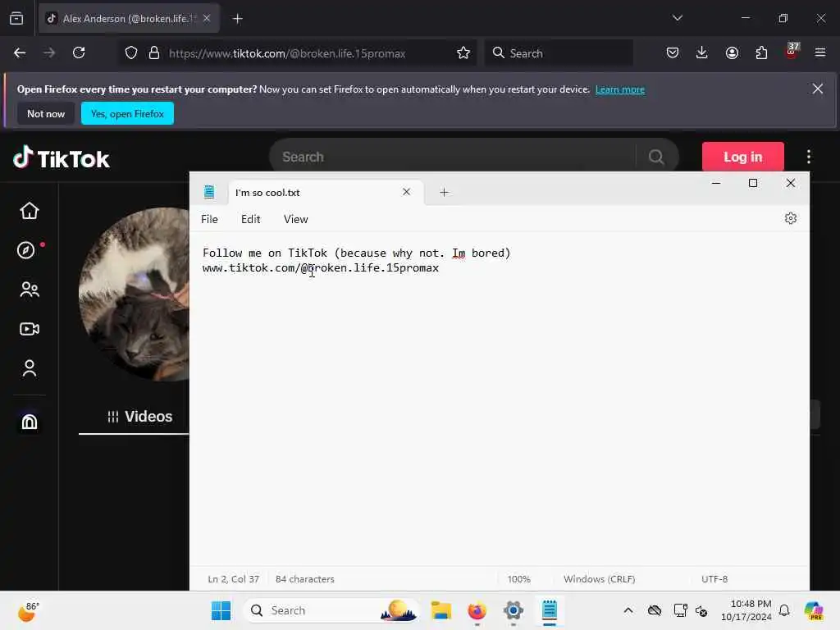Show hidden system tray icons
This screenshot has height=630, width=840.
pyautogui.click(x=628, y=610)
